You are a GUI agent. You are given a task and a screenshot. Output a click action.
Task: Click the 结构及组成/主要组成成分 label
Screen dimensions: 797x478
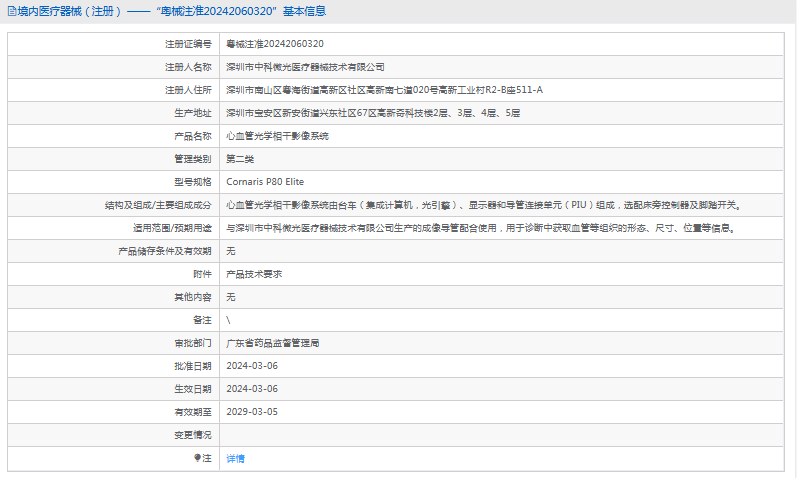(158, 205)
